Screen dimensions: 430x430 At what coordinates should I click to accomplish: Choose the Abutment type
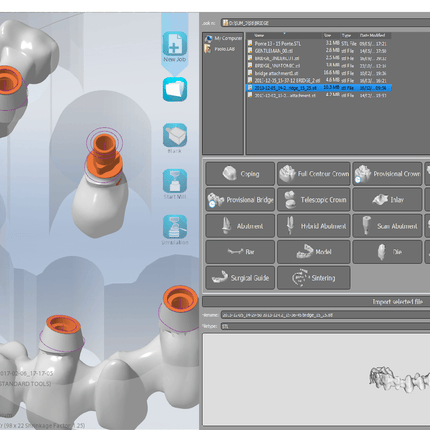point(240,226)
